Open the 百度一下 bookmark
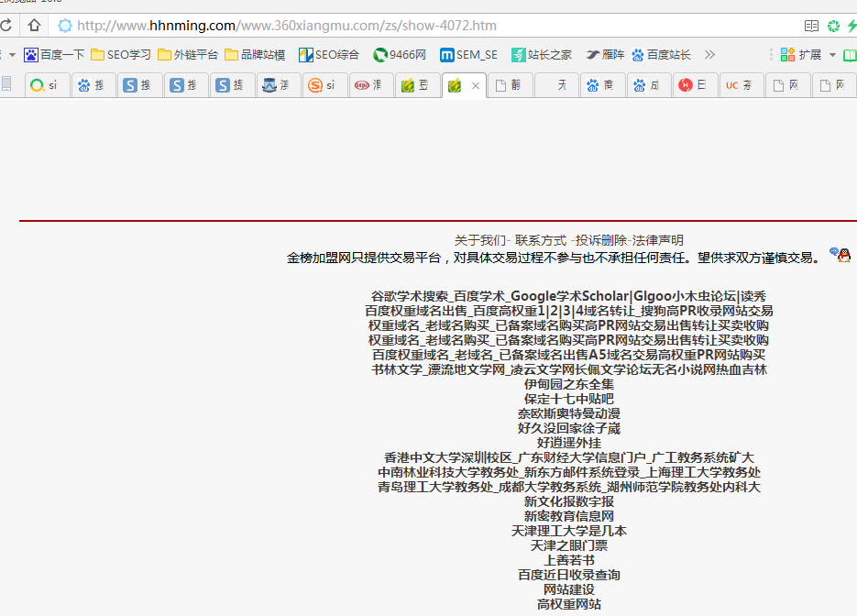857x616 pixels. [x=54, y=55]
